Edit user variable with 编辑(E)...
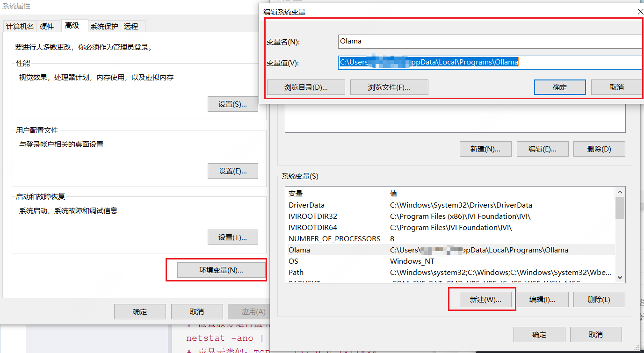The image size is (644, 353). 543,149
